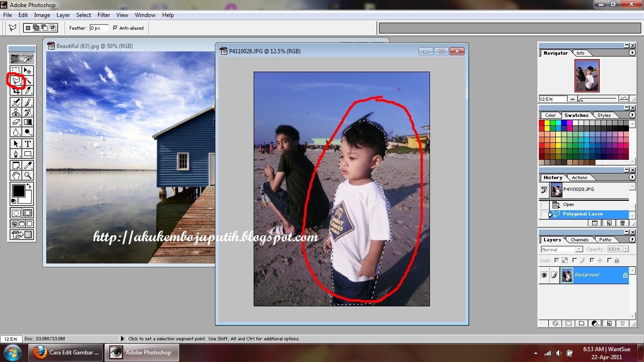Select the Hand tool
The height and width of the screenshot is (362, 644).
16,175
